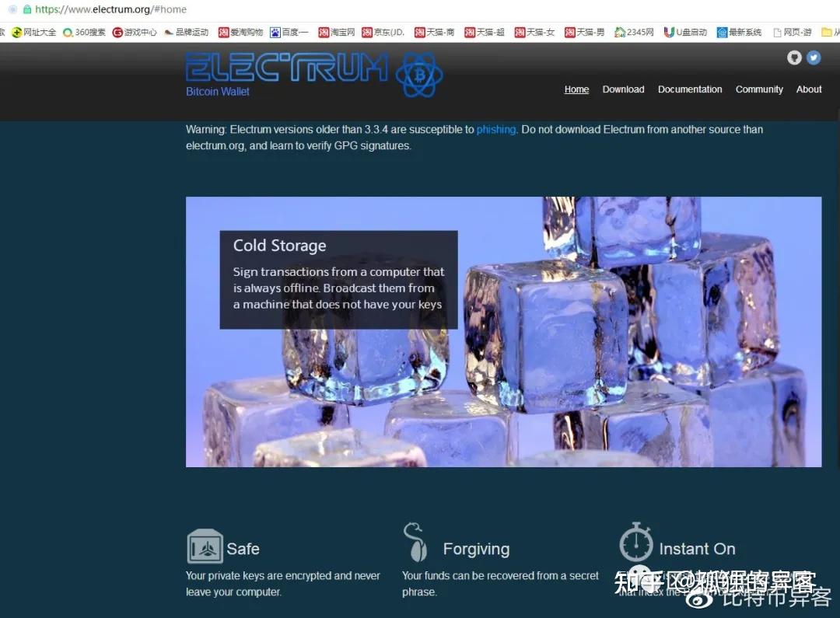Click the green padlock security icon

click(27, 9)
